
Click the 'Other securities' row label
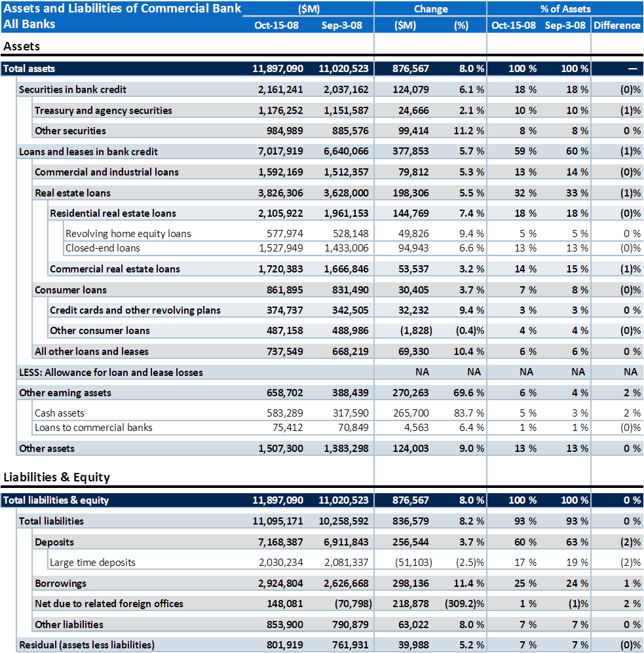click(70, 131)
